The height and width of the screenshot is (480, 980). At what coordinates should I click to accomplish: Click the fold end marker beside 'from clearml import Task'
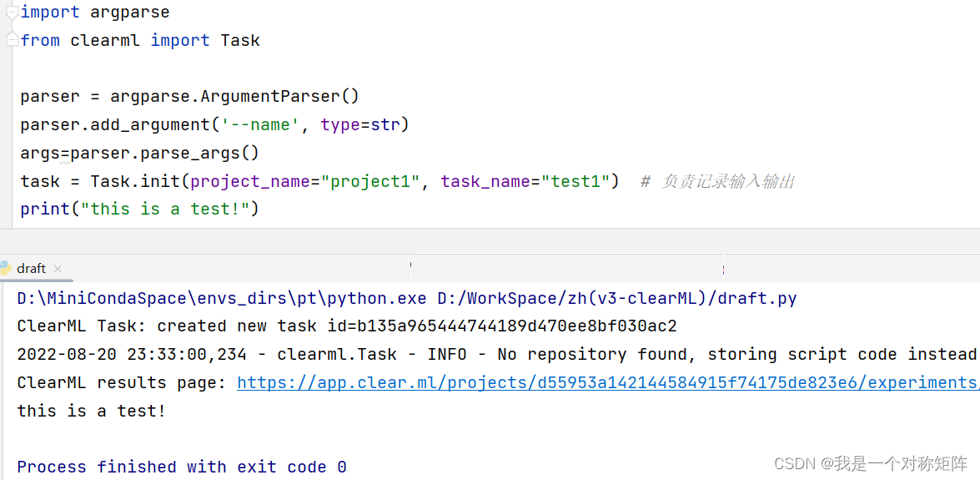click(x=12, y=39)
